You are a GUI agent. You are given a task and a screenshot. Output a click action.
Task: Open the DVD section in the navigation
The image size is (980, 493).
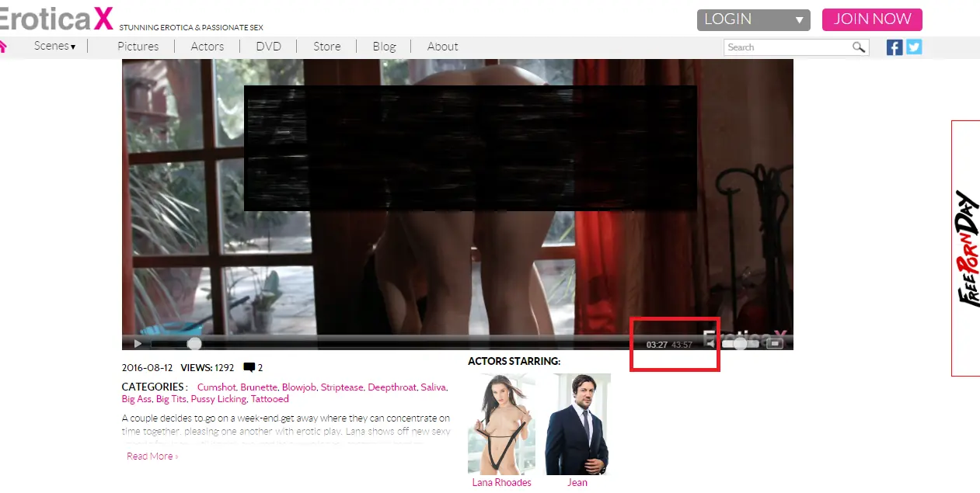point(268,46)
